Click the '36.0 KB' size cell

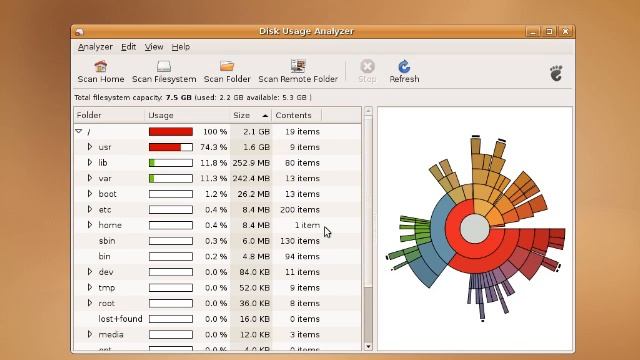(x=254, y=303)
